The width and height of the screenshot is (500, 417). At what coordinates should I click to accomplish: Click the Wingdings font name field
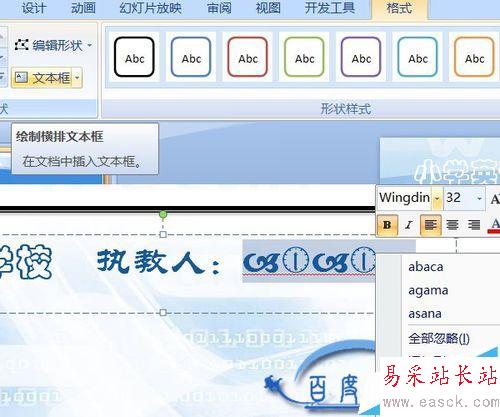click(x=405, y=198)
